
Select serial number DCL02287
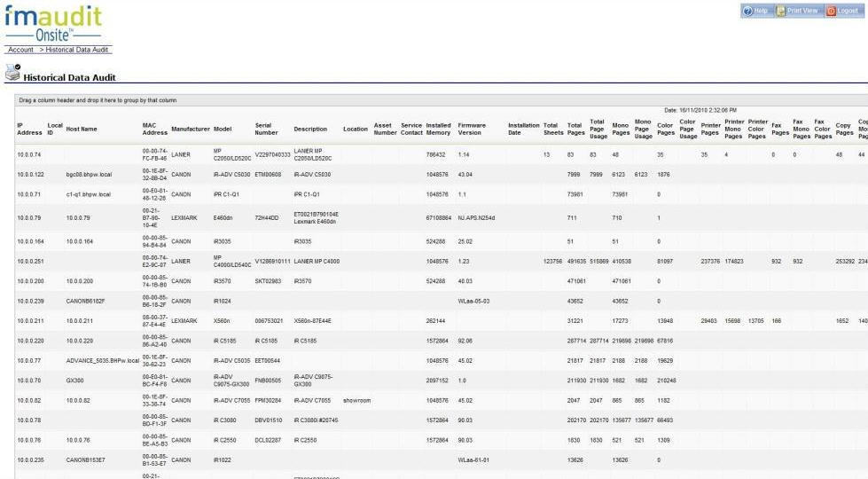click(x=268, y=440)
